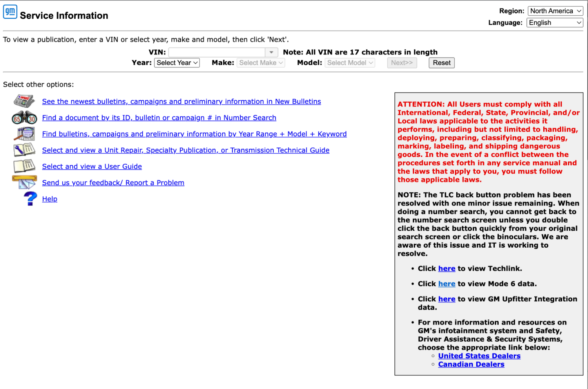
Task: Open Year Range + Model + Keyword link
Action: coord(194,134)
